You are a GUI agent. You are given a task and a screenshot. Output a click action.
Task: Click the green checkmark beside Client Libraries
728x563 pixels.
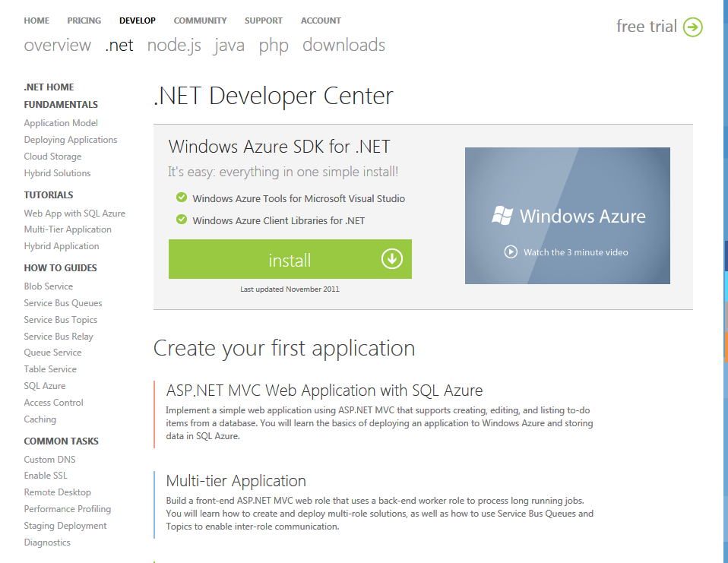coord(182,219)
